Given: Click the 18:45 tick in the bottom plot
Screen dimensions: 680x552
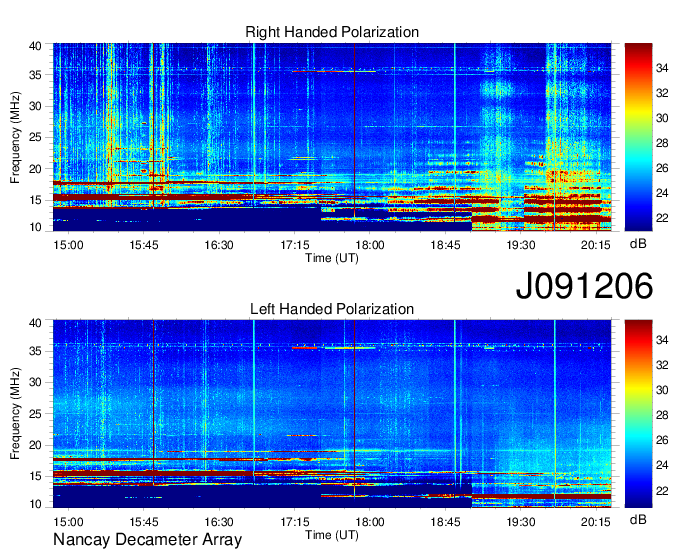Looking at the screenshot, I should point(445,522).
